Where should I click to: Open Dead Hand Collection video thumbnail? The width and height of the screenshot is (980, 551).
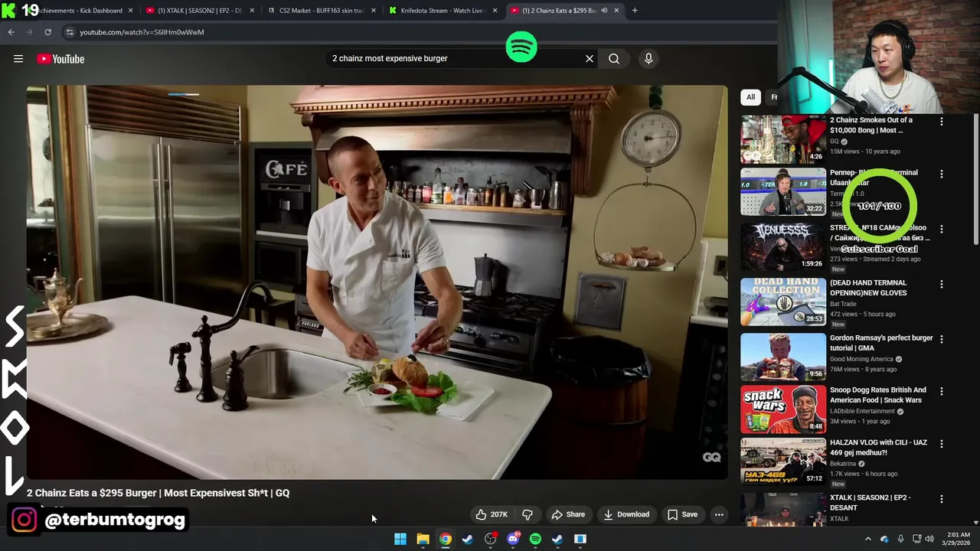[x=782, y=302]
